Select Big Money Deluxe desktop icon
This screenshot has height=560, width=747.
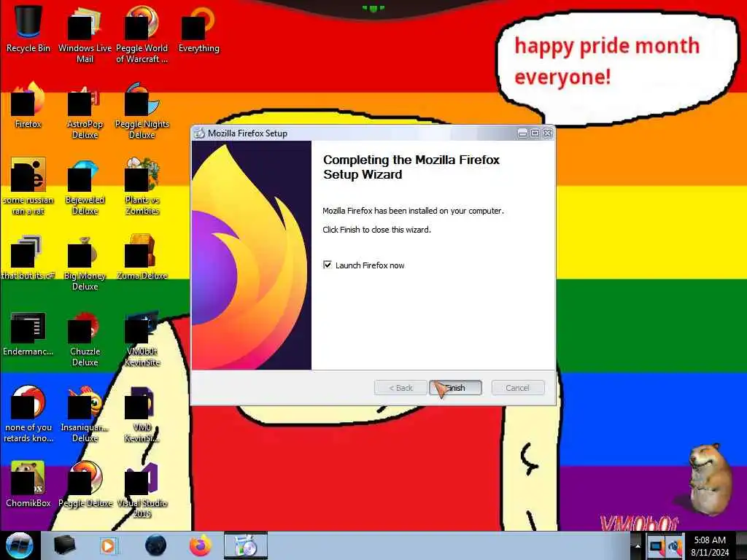[x=85, y=262]
